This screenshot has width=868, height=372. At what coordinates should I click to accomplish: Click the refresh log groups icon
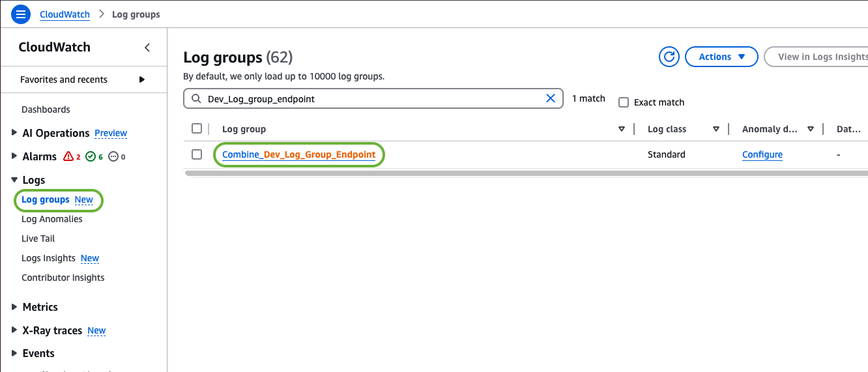[x=669, y=57]
